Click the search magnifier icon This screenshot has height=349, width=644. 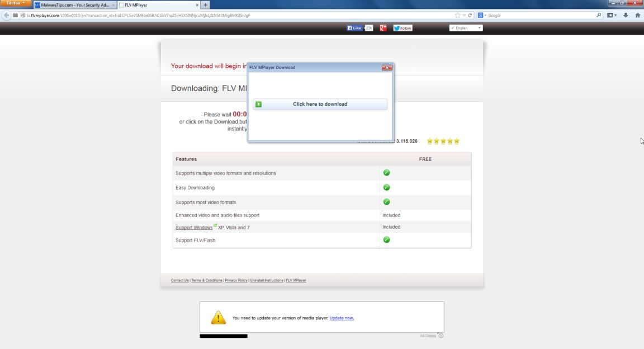(599, 15)
